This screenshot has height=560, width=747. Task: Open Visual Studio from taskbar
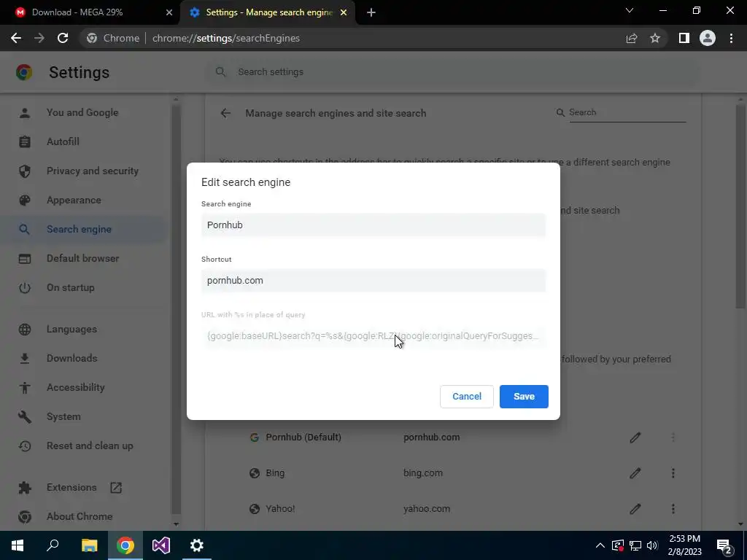pyautogui.click(x=161, y=545)
